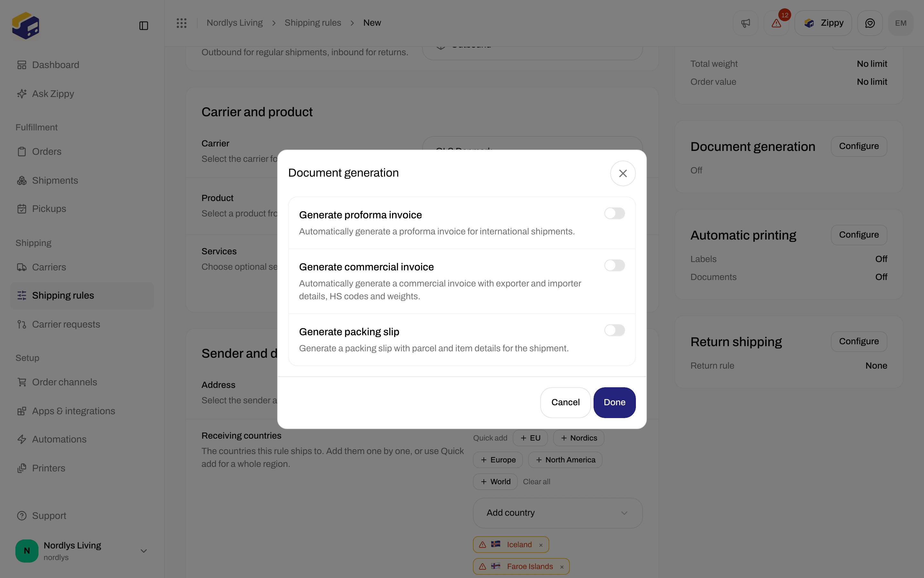924x578 pixels.
Task: Click the Zippy assistant button
Action: click(823, 23)
